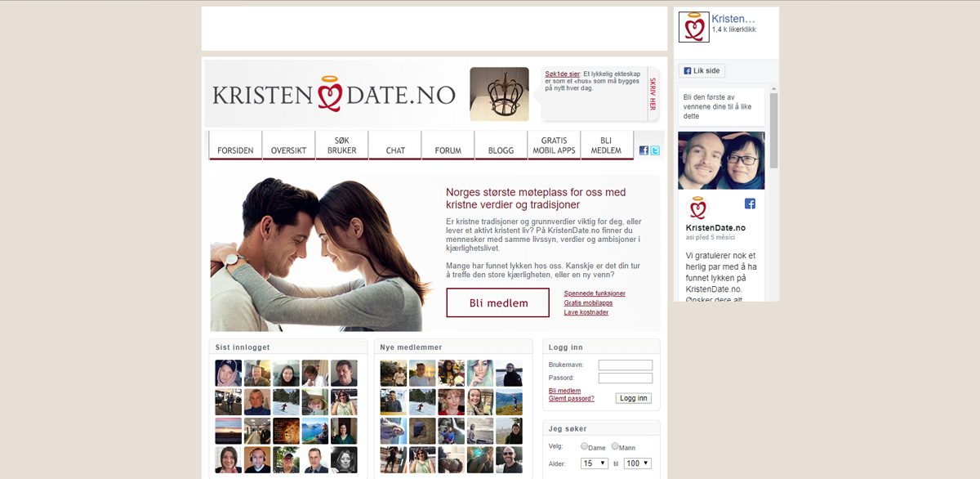
Task: Switch to the FORUM tab
Action: tap(448, 145)
